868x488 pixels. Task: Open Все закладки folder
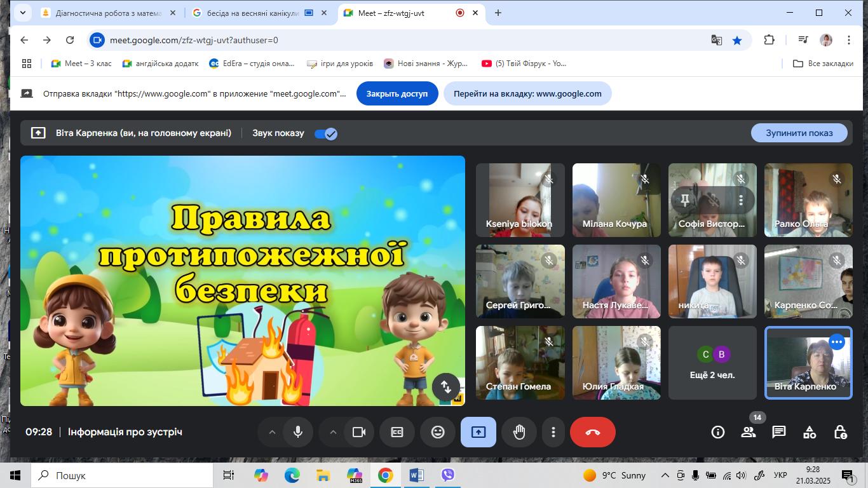pyautogui.click(x=823, y=64)
